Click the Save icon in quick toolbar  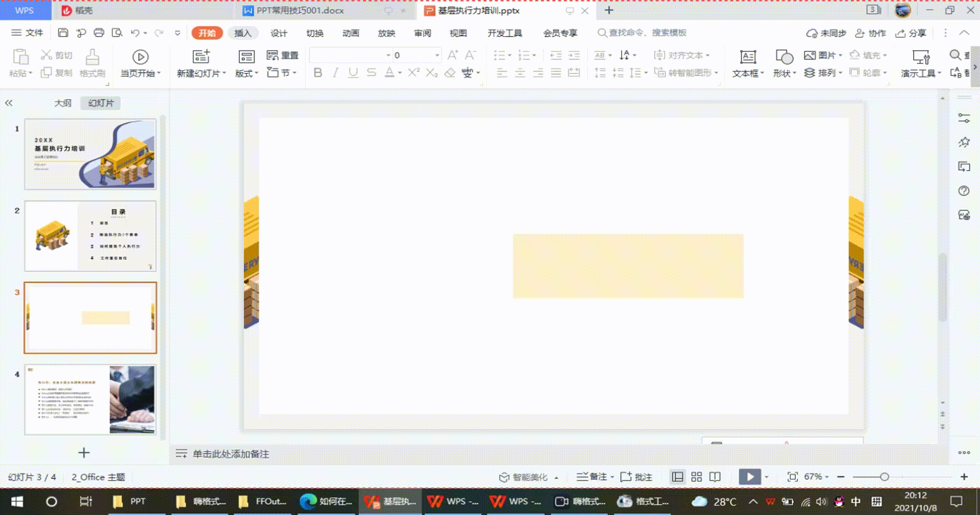(63, 33)
